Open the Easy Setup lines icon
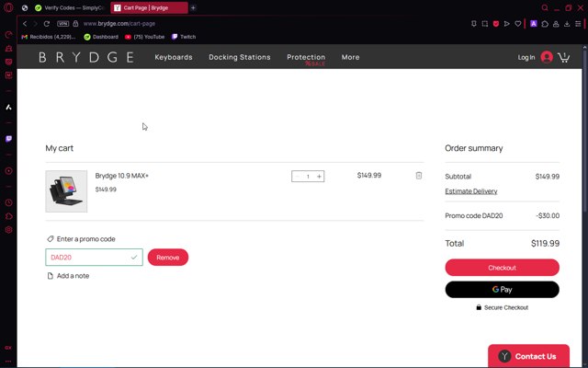 pos(578,24)
